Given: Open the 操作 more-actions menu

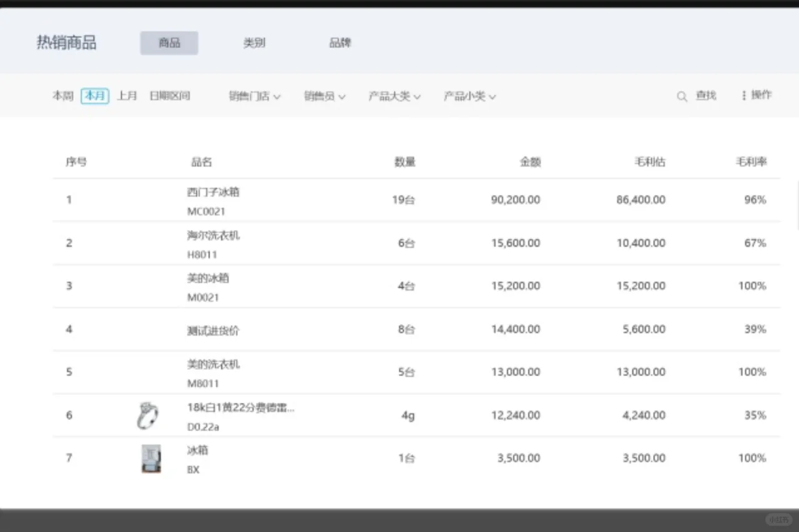Looking at the screenshot, I should point(757,95).
